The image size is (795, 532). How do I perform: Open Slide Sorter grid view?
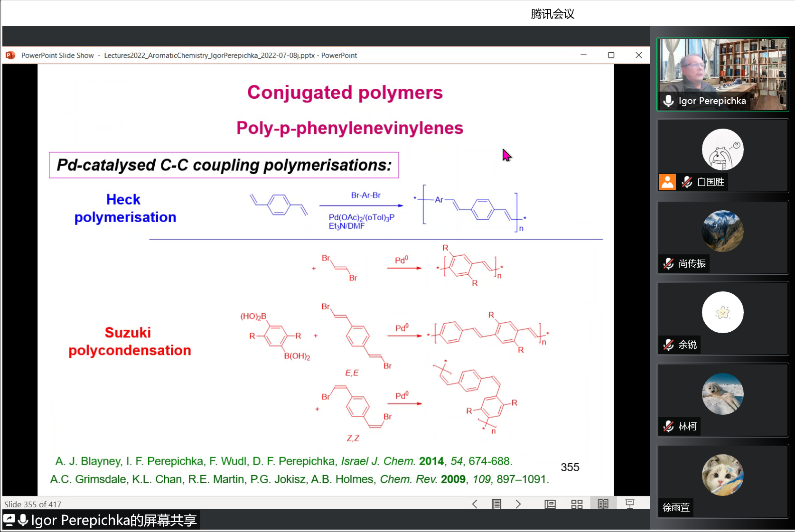[x=577, y=504]
